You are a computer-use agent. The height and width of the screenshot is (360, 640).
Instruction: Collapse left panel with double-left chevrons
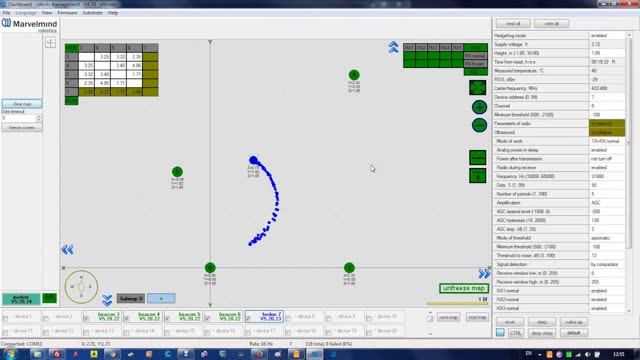pos(67,249)
